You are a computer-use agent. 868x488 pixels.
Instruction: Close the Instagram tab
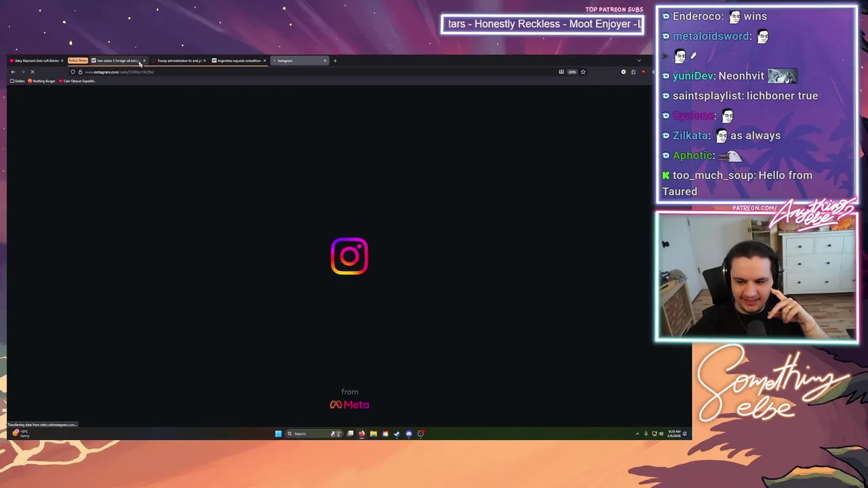pyautogui.click(x=325, y=60)
